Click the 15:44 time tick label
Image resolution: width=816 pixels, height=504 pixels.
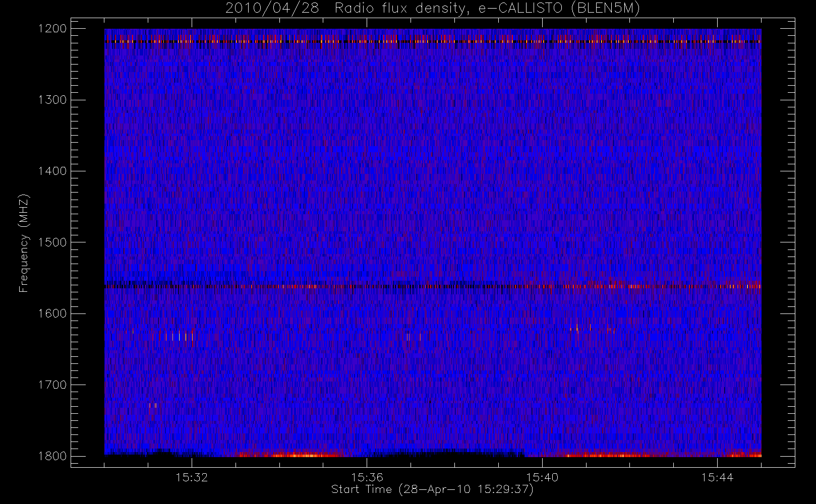717,477
